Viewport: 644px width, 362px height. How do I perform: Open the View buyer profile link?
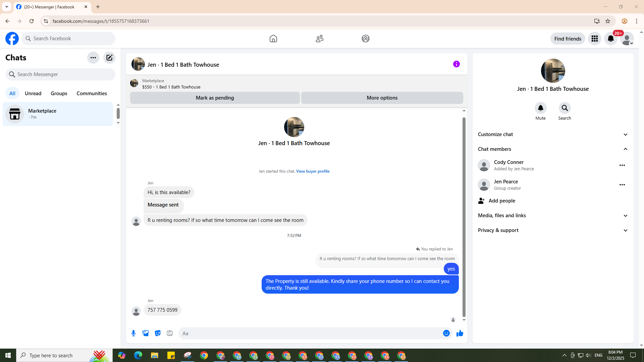pyautogui.click(x=313, y=171)
